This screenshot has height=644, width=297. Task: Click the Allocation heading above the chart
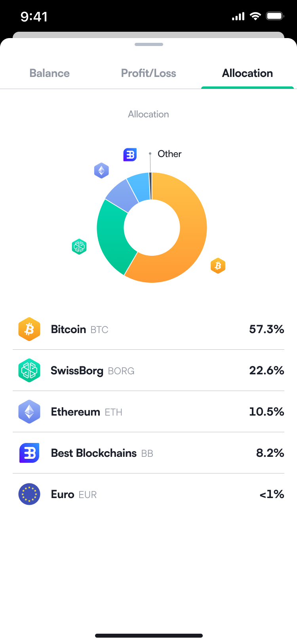pyautogui.click(x=148, y=114)
